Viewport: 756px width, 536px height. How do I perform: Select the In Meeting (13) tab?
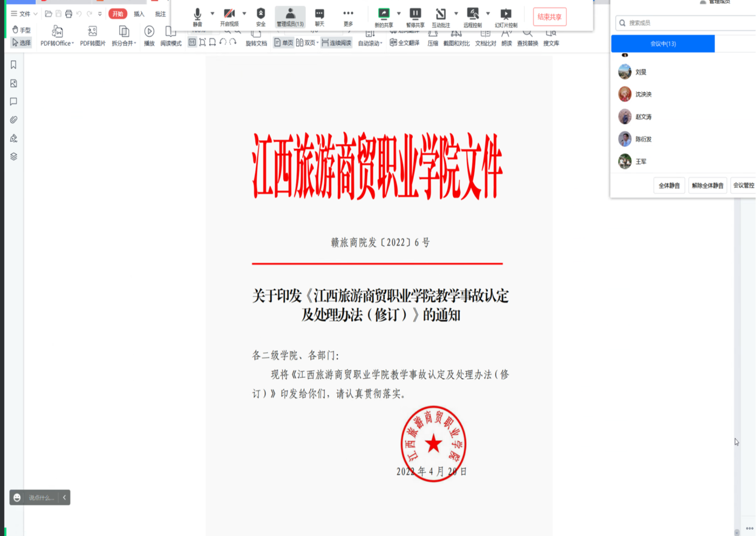point(663,44)
